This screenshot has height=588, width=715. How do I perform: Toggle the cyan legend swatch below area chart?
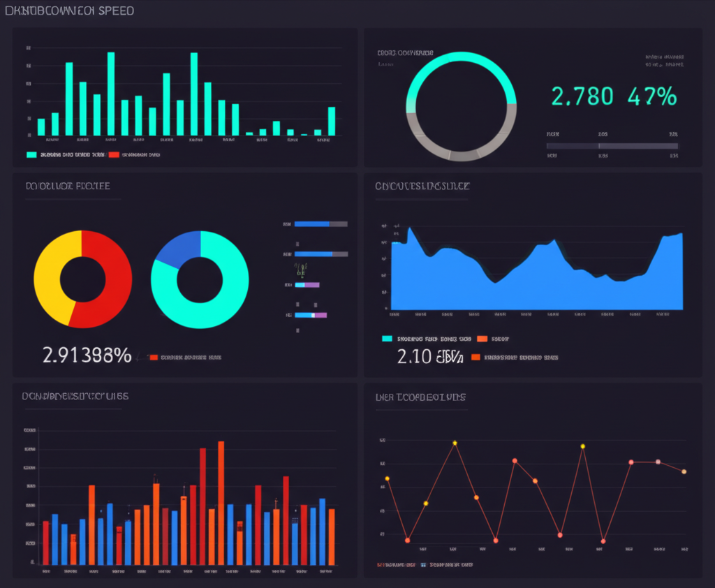pyautogui.click(x=387, y=339)
